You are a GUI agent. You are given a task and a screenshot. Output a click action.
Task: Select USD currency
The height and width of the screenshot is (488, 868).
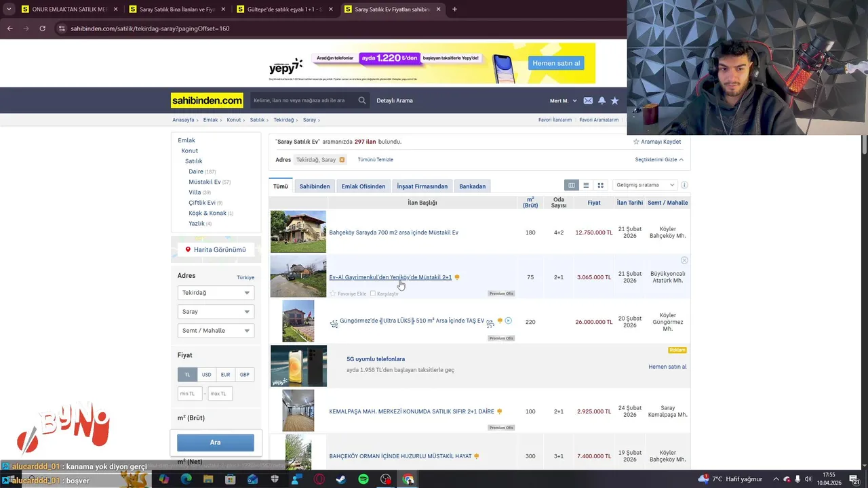(206, 374)
